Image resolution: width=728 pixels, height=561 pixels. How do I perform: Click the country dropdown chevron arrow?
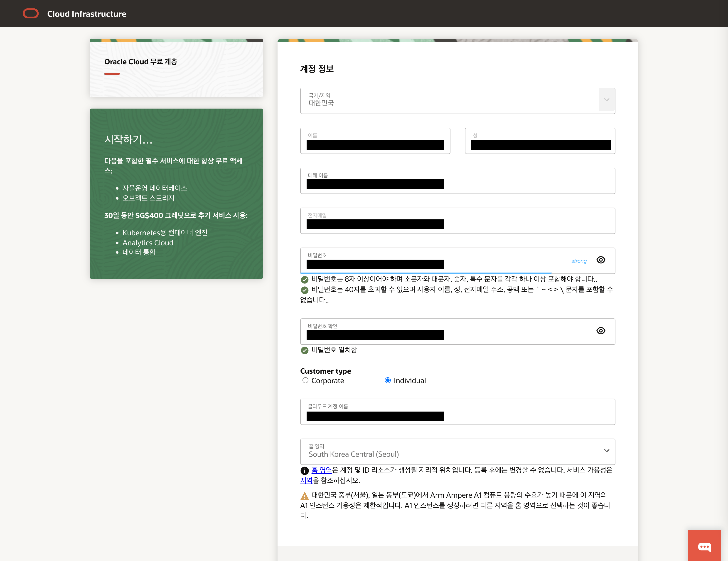tap(606, 100)
